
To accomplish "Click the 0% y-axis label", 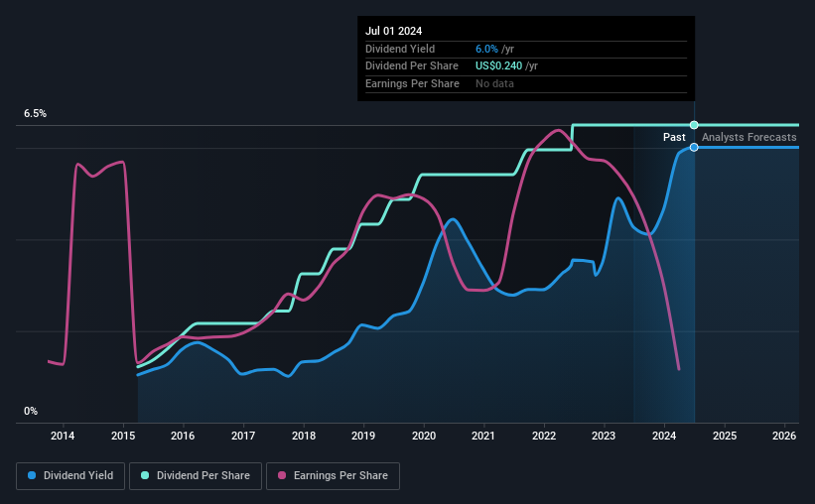I will click(31, 411).
